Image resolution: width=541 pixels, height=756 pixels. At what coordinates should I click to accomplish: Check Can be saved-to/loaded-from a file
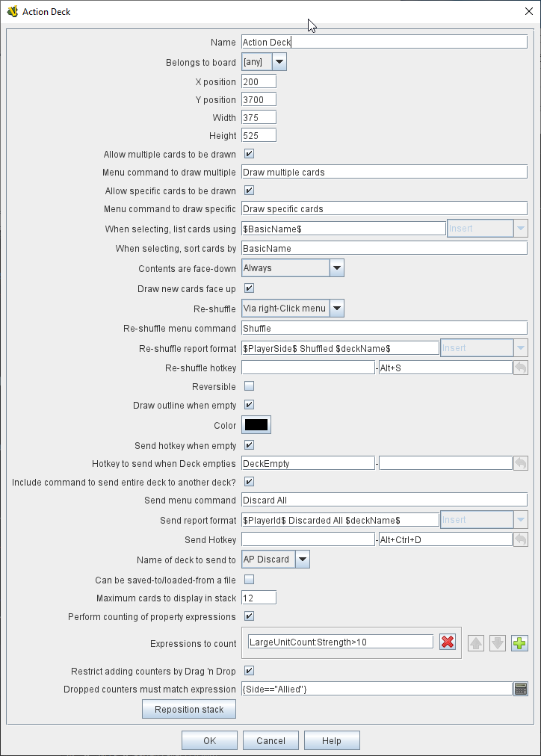[x=250, y=579]
